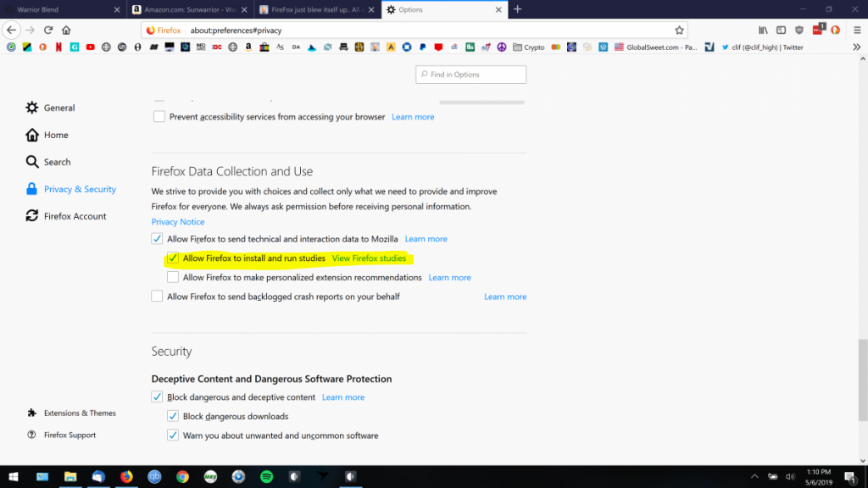Open Google Chrome from the taskbar
This screenshot has height=488, width=868.
[x=182, y=476]
